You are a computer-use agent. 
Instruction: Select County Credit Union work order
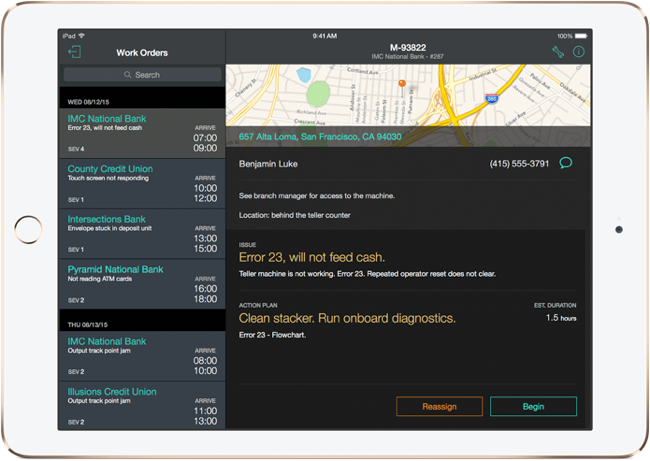142,184
